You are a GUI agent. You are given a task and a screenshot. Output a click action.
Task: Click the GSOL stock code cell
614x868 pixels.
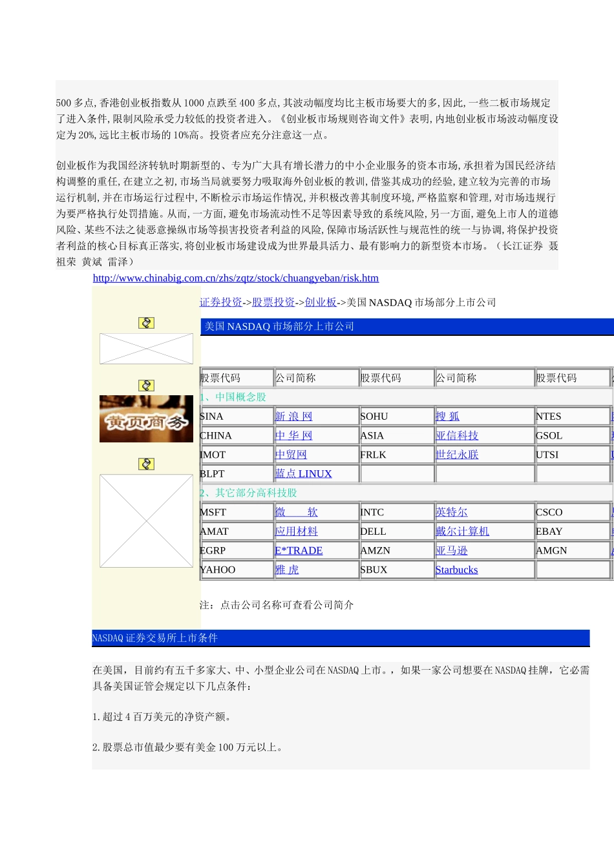click(573, 436)
